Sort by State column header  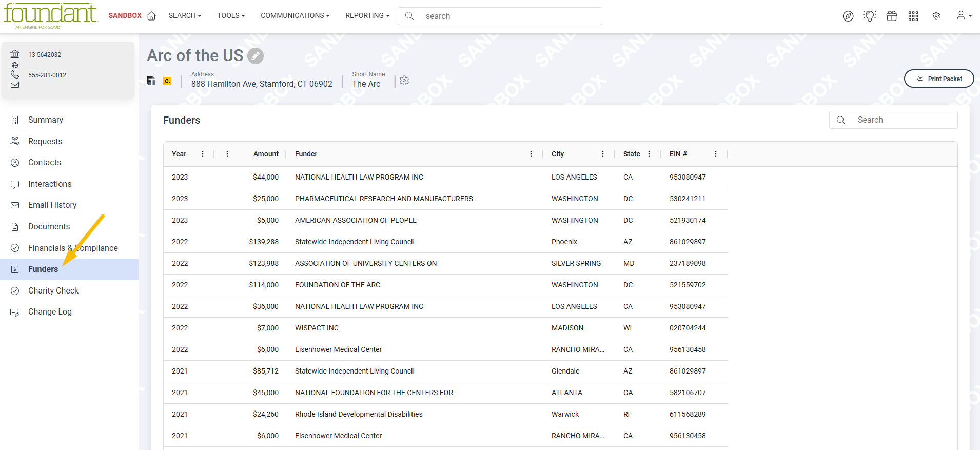click(x=632, y=154)
